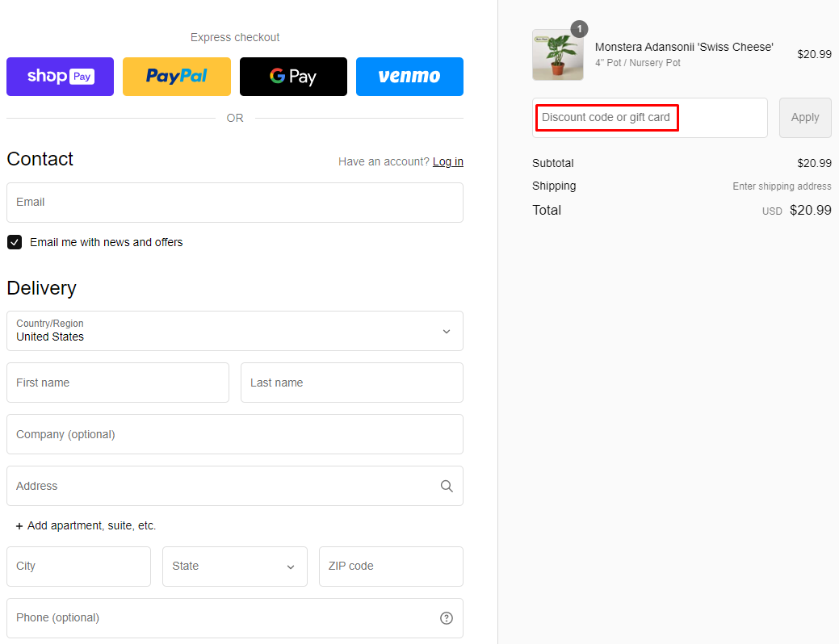Click the address search magnifier icon

tap(447, 486)
